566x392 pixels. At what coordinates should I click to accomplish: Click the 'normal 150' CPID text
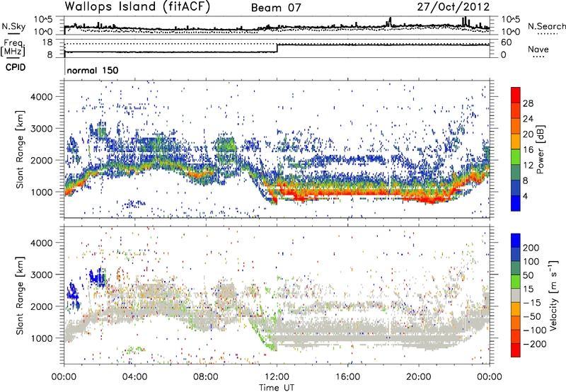tap(93, 70)
